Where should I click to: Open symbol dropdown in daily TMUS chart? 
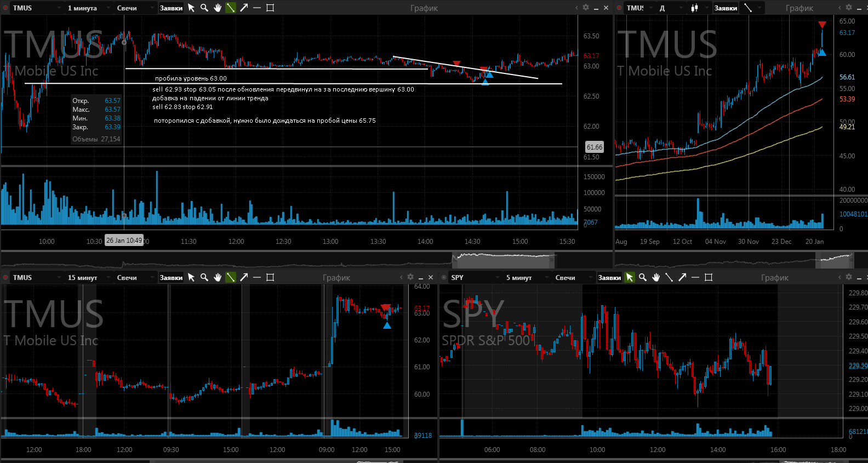pyautogui.click(x=639, y=8)
